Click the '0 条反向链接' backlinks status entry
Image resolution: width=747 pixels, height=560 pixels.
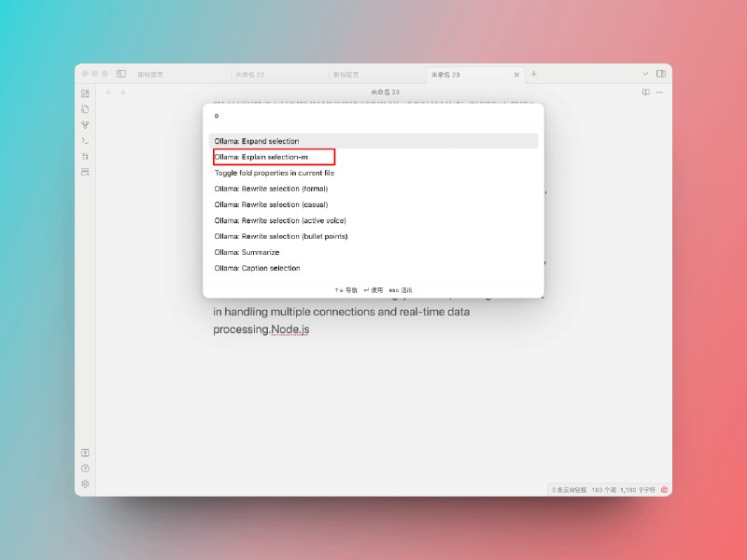[x=569, y=489]
